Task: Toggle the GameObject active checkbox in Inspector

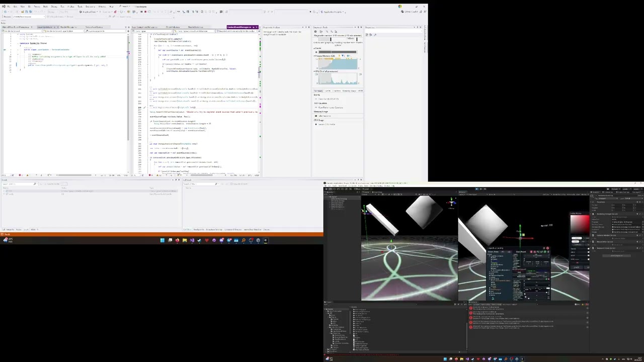Action: [x=596, y=196]
